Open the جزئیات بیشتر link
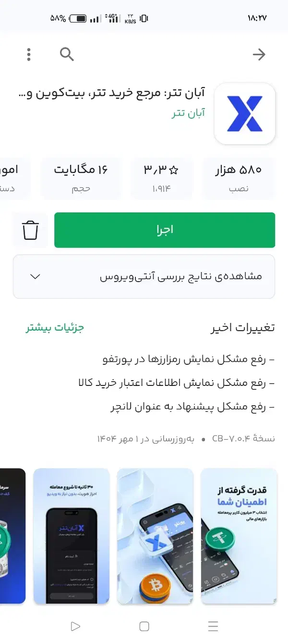This screenshot has width=288, height=644. tap(54, 327)
